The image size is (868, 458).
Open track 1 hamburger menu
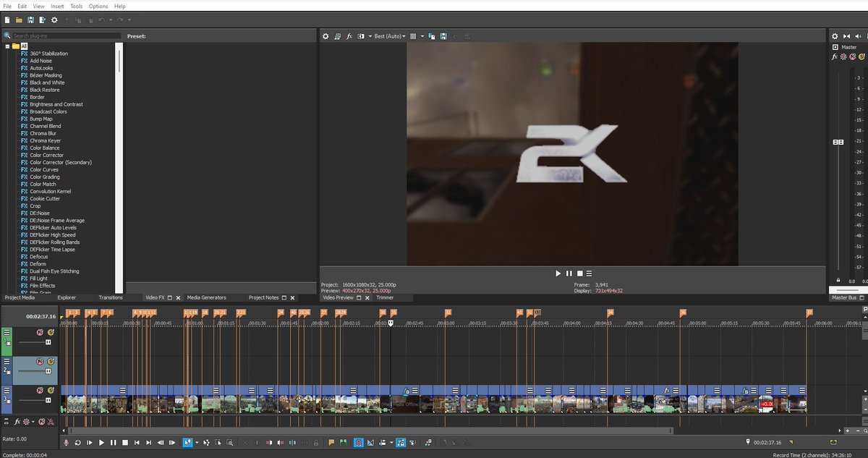(x=7, y=332)
